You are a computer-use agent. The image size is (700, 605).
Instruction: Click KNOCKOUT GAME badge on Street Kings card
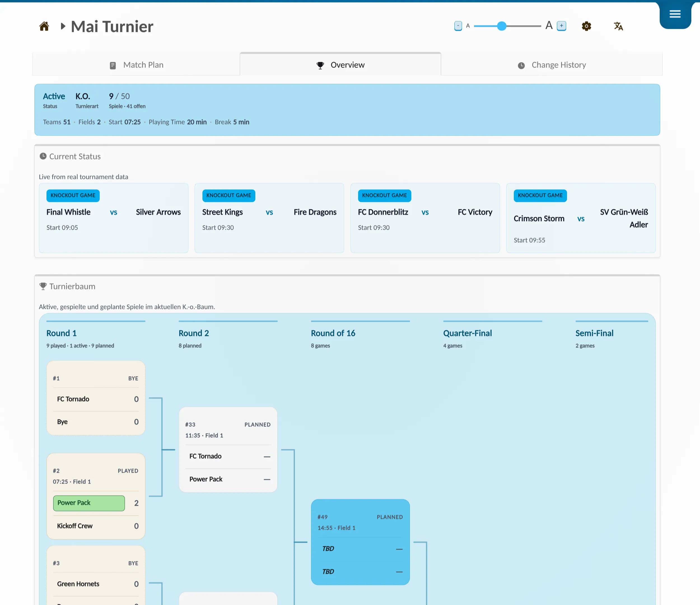coord(229,196)
